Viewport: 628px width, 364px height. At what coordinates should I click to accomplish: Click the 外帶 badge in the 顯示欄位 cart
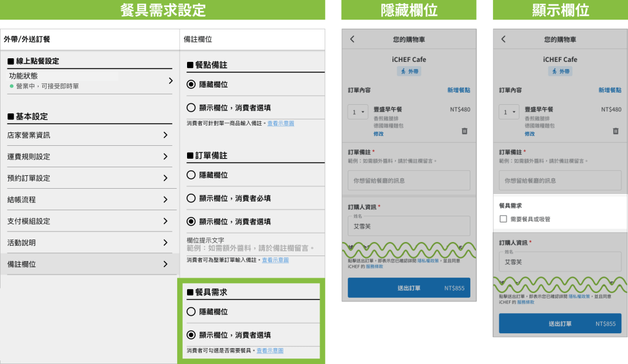point(560,72)
